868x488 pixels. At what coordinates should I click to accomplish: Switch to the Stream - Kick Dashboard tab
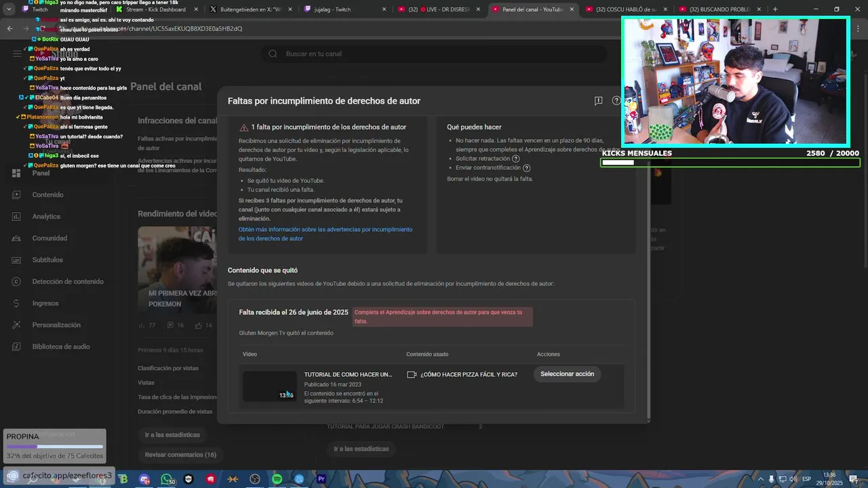click(155, 9)
